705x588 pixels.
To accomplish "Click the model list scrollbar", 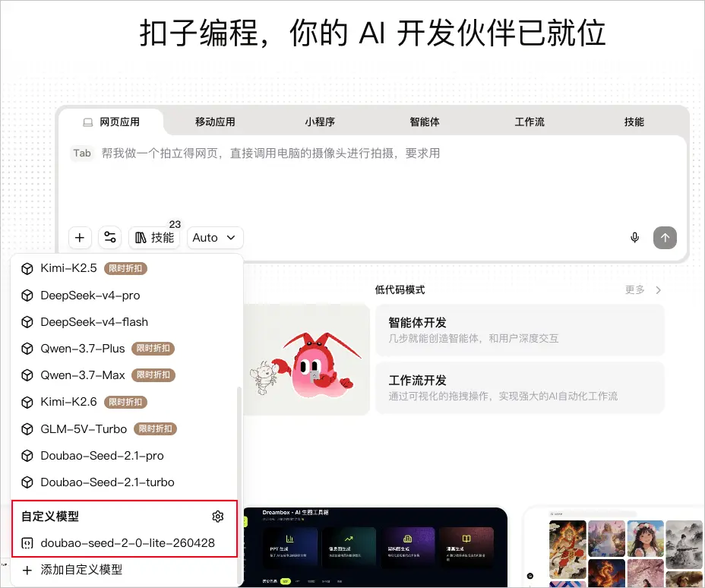I will [x=239, y=485].
